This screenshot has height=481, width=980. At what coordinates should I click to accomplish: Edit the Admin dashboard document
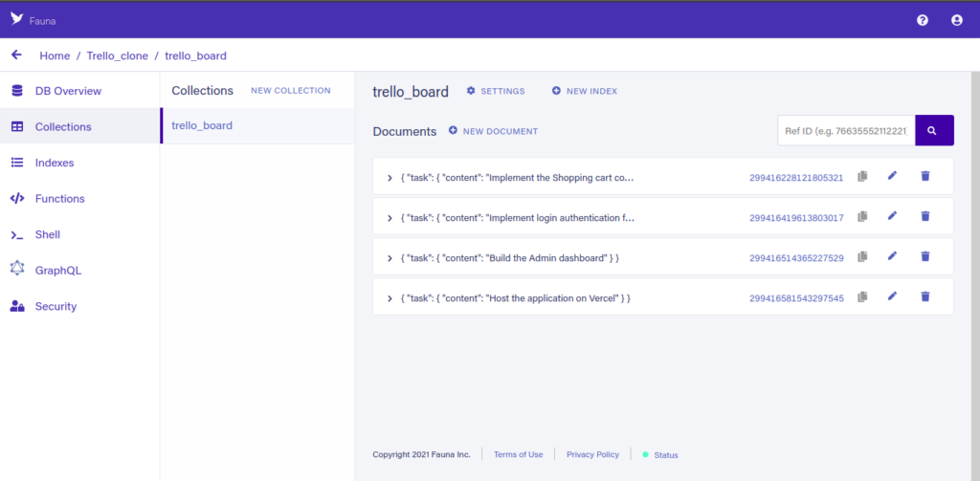[x=893, y=255]
